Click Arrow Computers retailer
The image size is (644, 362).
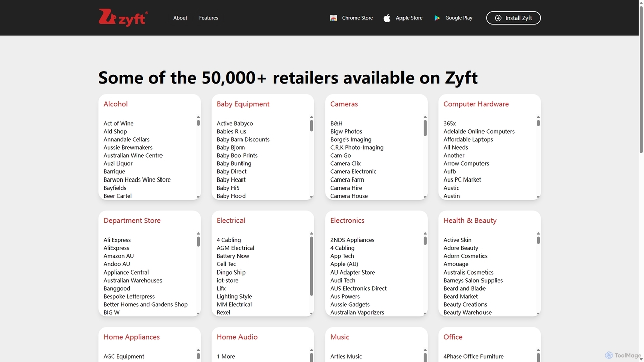(x=466, y=163)
